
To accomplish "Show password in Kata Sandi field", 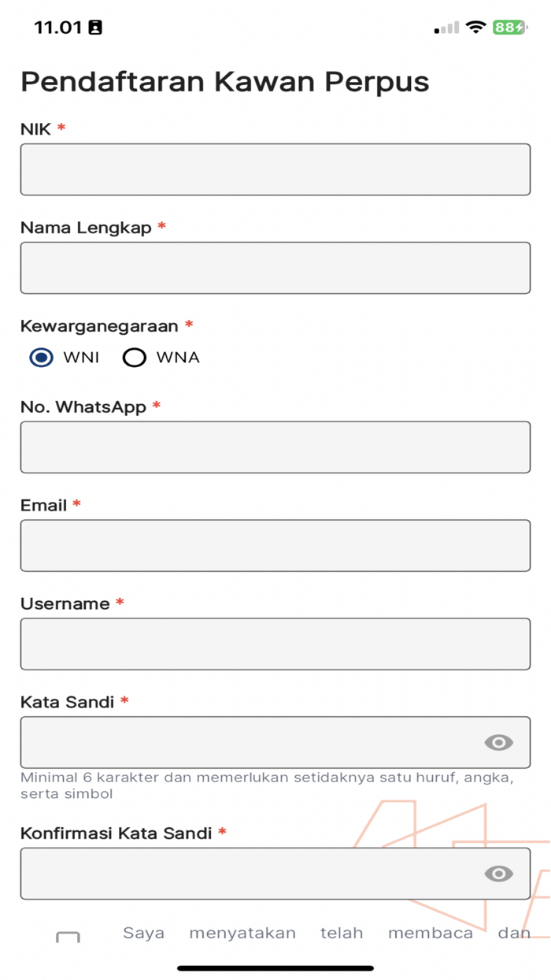I will click(498, 742).
